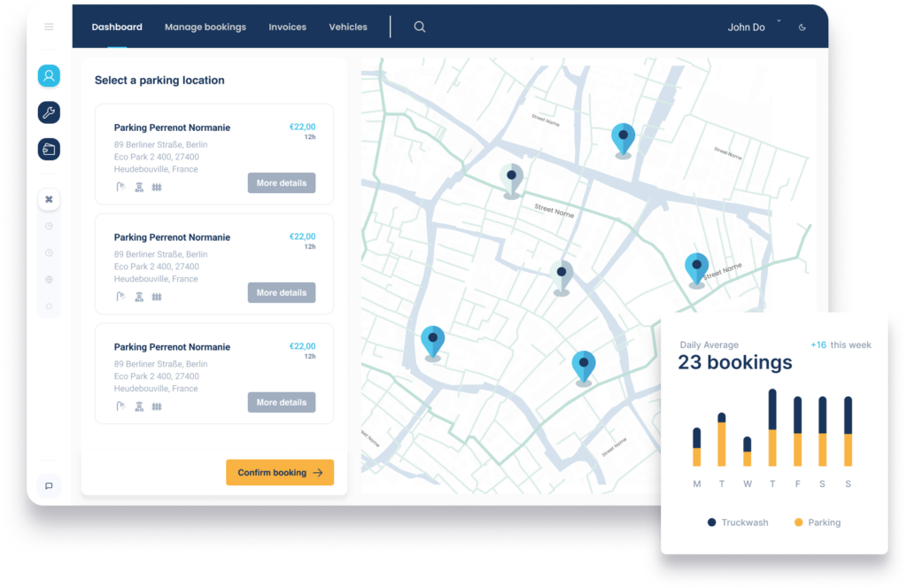Open the Invoices tab
The image size is (907, 588).
coord(287,27)
